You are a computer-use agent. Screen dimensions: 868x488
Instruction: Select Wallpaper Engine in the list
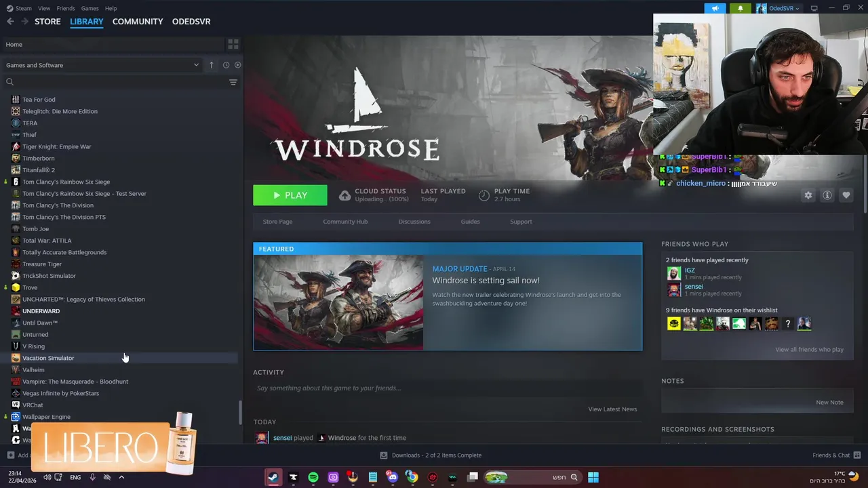(46, 417)
